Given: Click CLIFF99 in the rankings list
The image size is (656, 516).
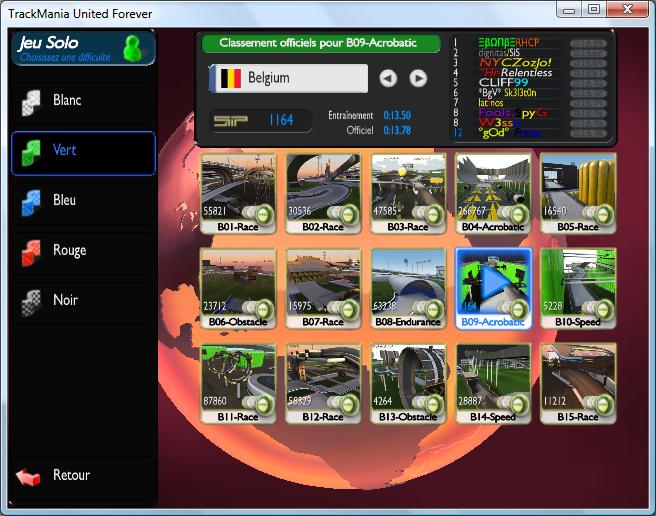Looking at the screenshot, I should [x=502, y=83].
